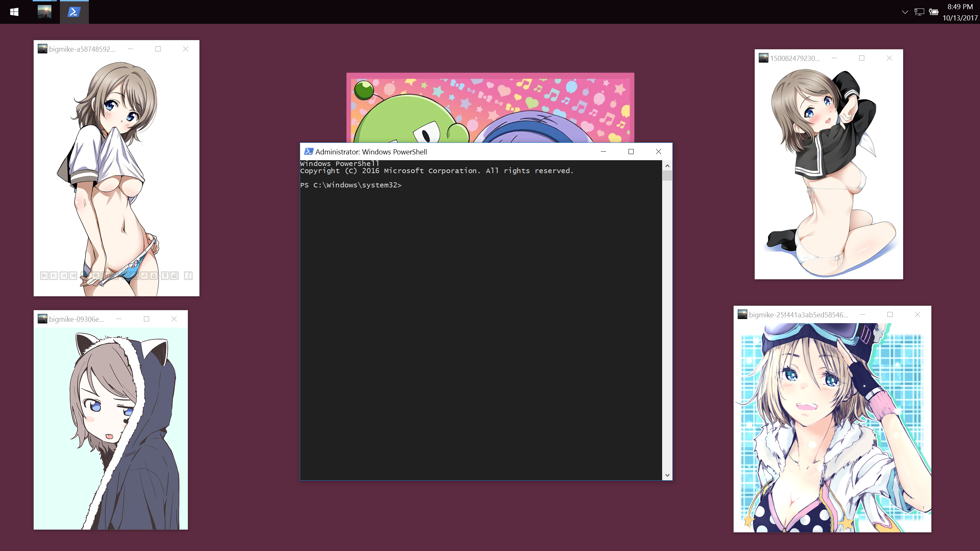Viewport: 980px width, 551px height.
Task: Click PowerShell icon in the taskbar
Action: (74, 12)
